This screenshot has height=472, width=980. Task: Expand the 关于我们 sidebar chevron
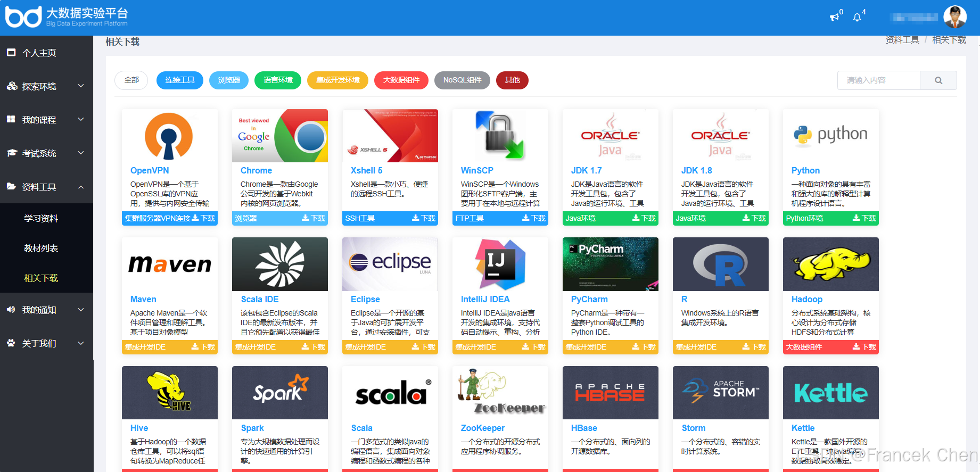[x=81, y=343]
